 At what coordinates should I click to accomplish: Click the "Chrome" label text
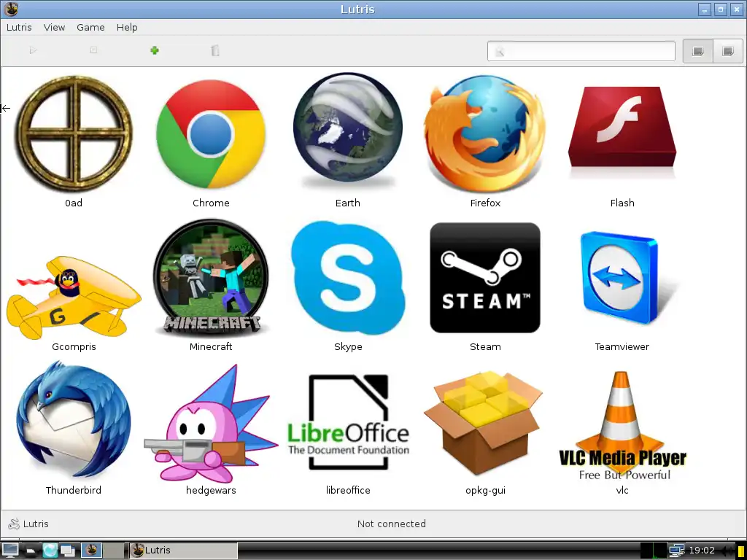coord(211,203)
